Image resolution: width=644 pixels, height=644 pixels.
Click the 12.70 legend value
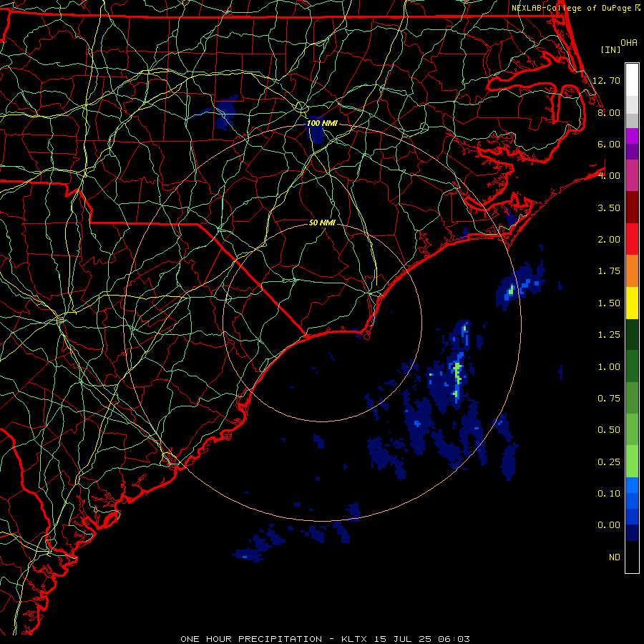[606, 80]
